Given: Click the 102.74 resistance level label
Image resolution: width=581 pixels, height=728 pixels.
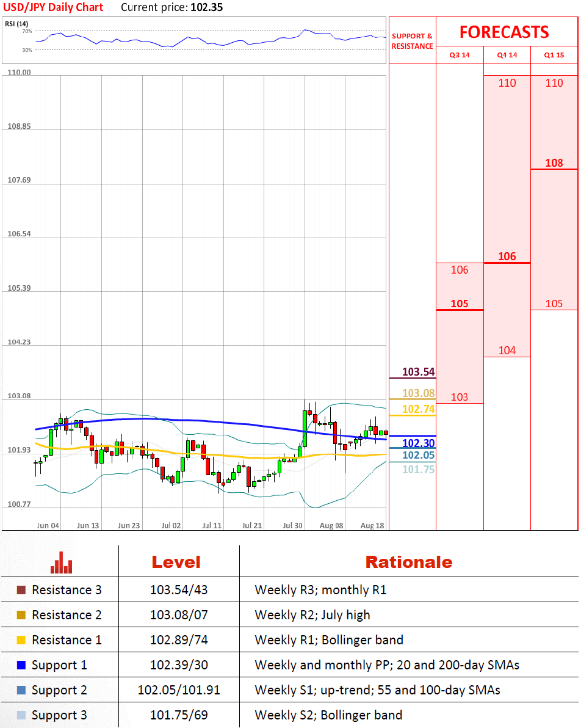Looking at the screenshot, I should [418, 409].
